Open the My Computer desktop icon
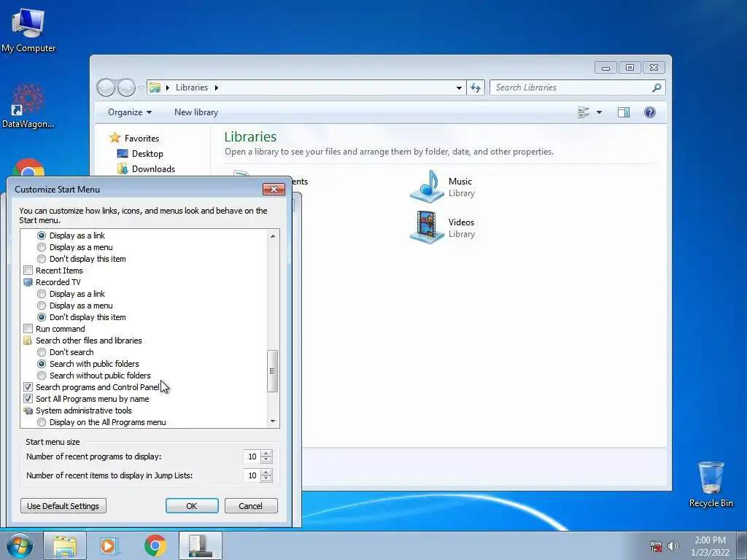Image resolution: width=747 pixels, height=560 pixels. point(28,29)
